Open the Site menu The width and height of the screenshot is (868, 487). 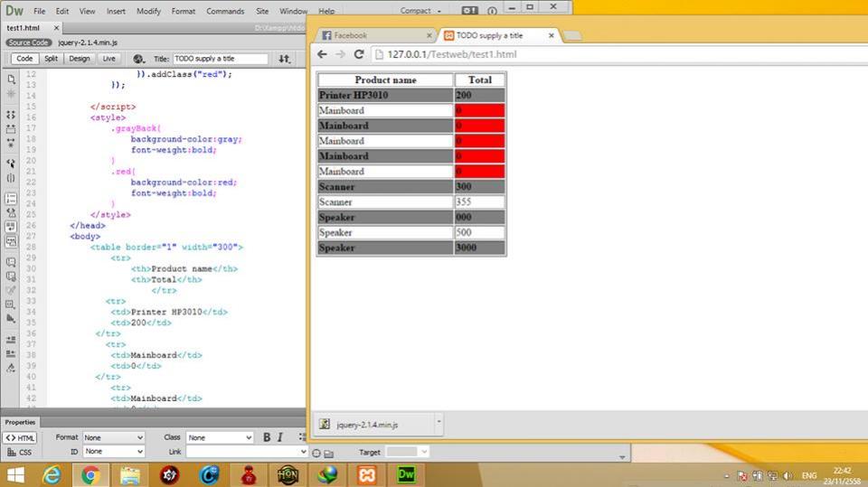[262, 11]
